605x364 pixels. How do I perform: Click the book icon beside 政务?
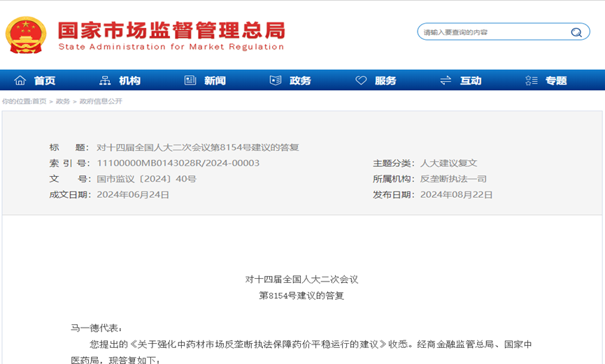coord(276,80)
